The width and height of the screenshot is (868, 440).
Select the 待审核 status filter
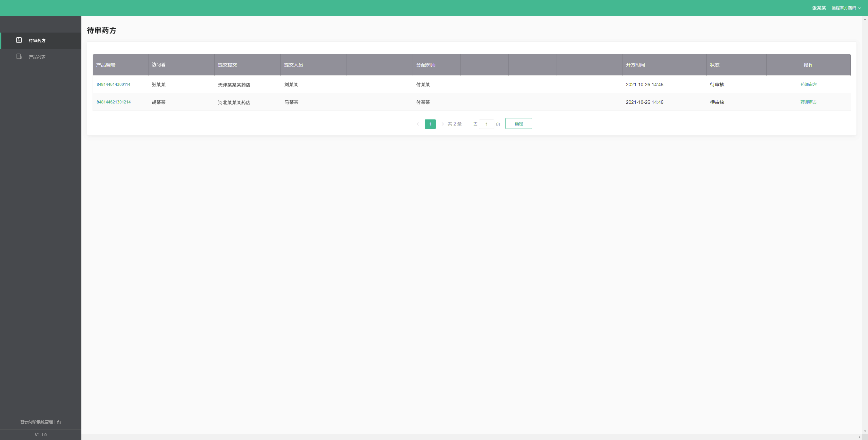tap(718, 84)
